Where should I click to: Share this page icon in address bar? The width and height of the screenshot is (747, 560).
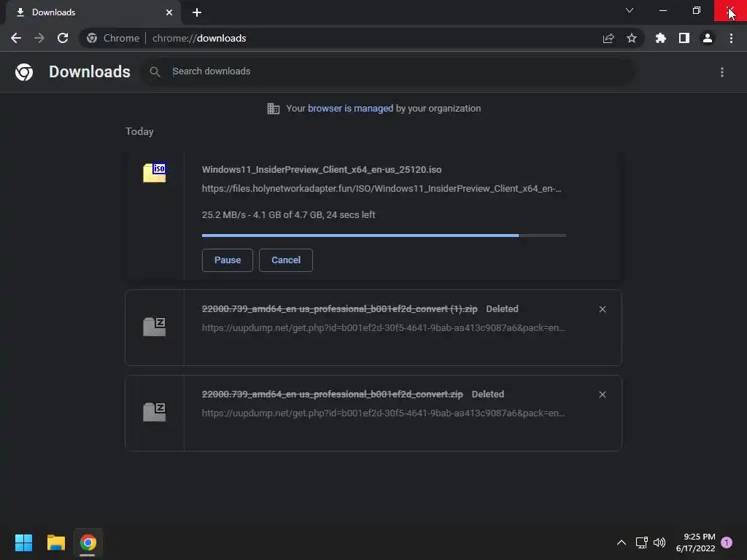point(608,38)
